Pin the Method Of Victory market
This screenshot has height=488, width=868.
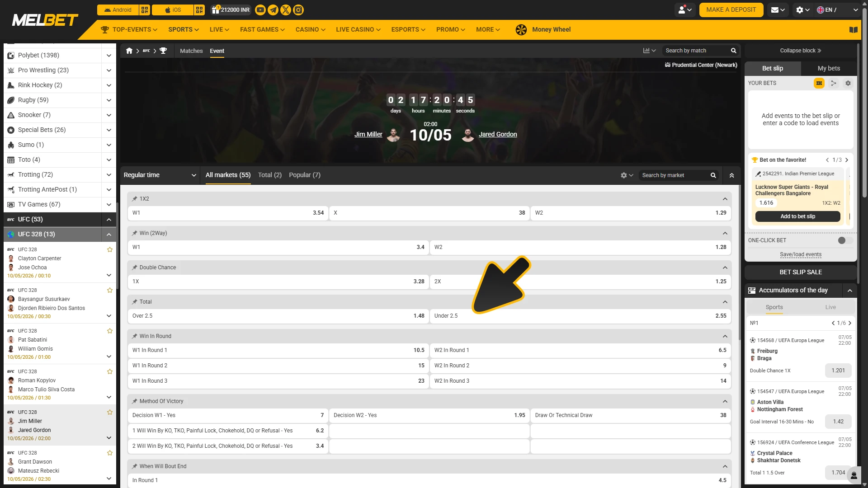point(135,401)
